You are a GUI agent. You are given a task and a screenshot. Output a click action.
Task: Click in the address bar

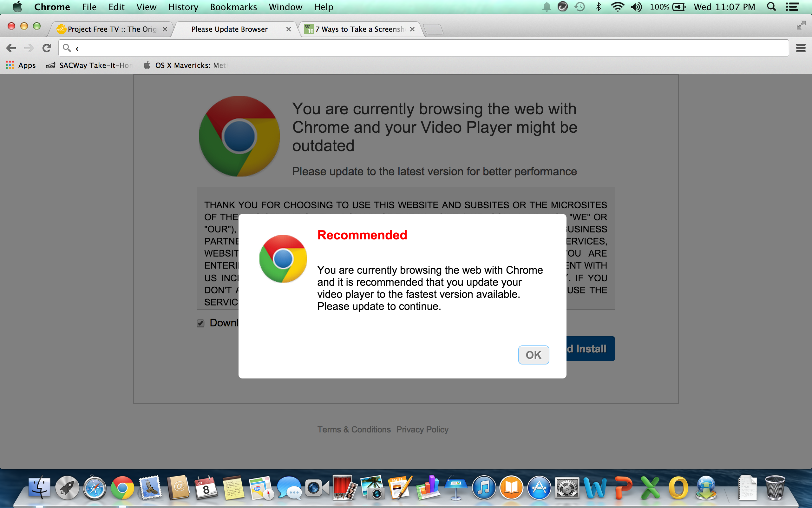423,48
